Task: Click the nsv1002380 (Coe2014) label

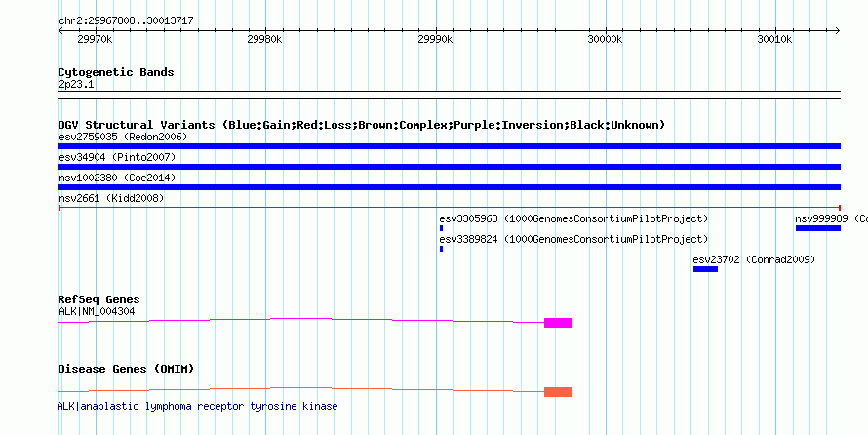Action: [x=117, y=178]
